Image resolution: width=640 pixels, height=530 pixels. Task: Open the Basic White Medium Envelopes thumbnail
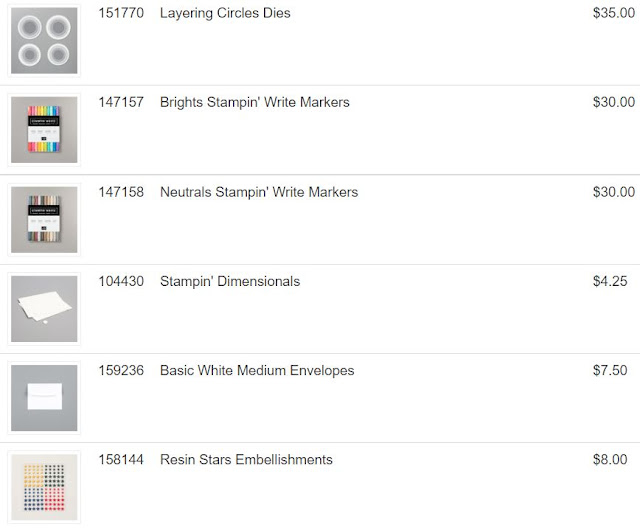44,398
